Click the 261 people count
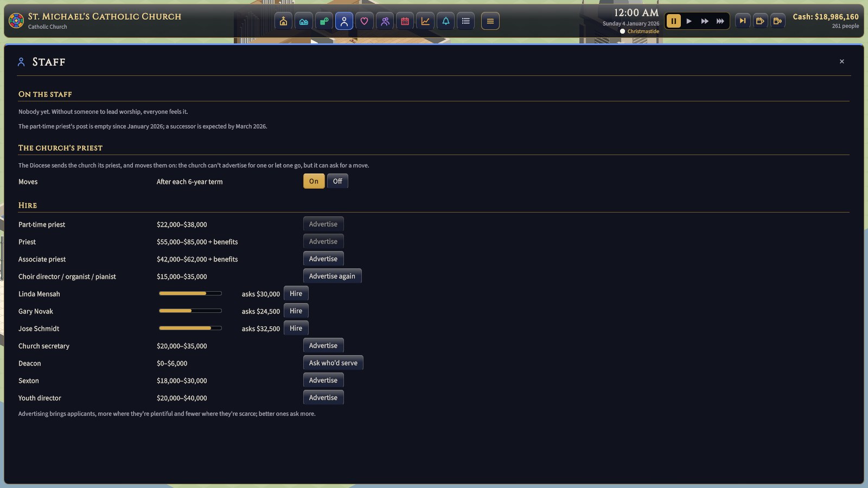The height and width of the screenshot is (488, 868). [845, 26]
